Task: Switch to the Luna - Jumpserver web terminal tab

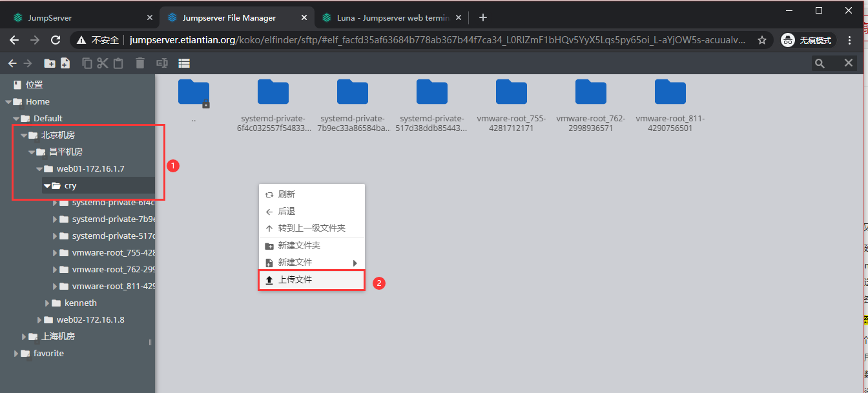Action: coord(391,17)
